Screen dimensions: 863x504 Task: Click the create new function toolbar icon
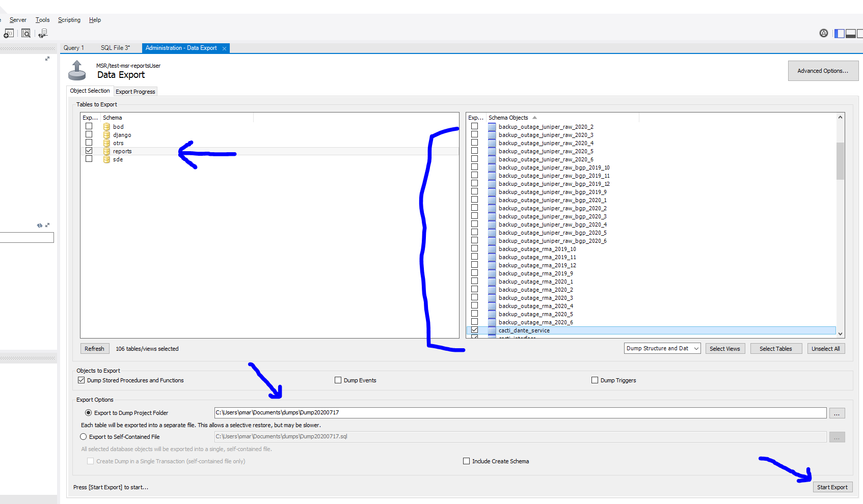coord(9,34)
